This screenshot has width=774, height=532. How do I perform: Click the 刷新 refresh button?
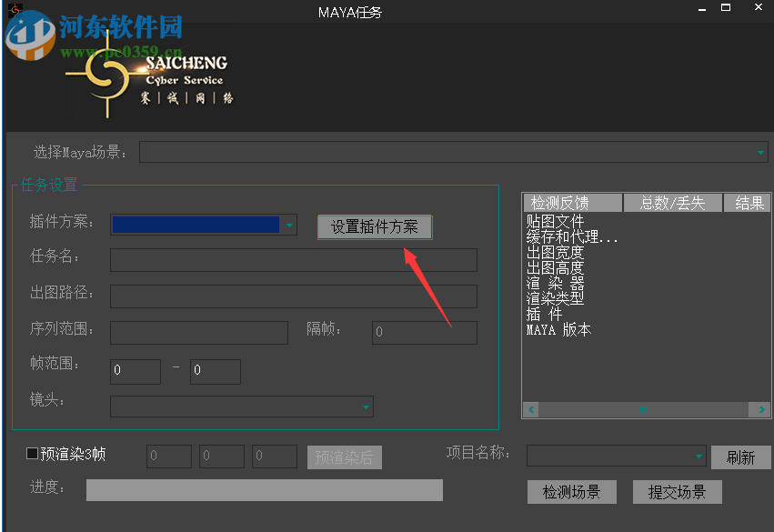pos(741,457)
